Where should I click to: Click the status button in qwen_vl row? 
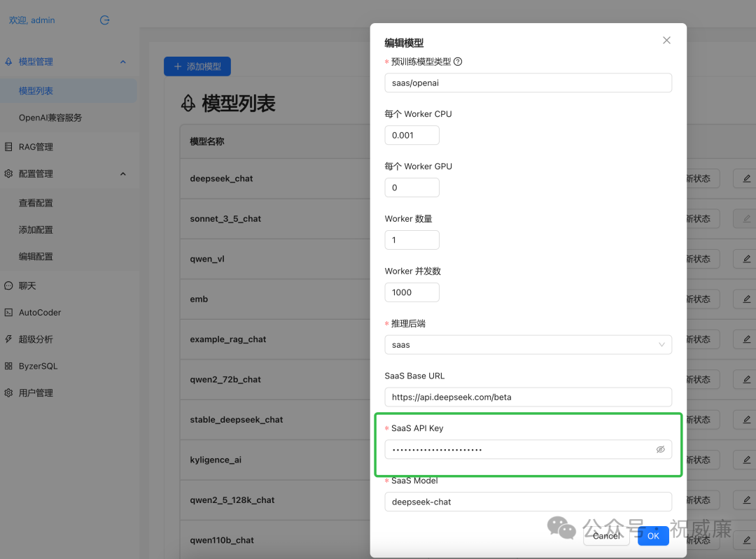point(702,260)
